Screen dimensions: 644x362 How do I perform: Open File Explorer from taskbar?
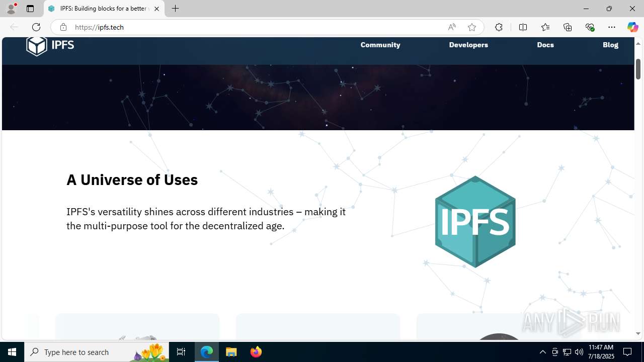click(x=231, y=352)
